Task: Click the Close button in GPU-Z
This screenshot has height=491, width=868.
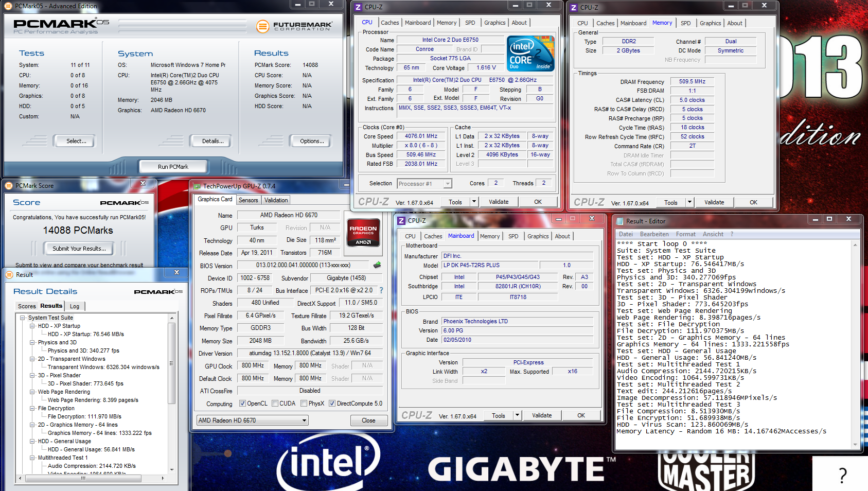Action: (x=368, y=420)
